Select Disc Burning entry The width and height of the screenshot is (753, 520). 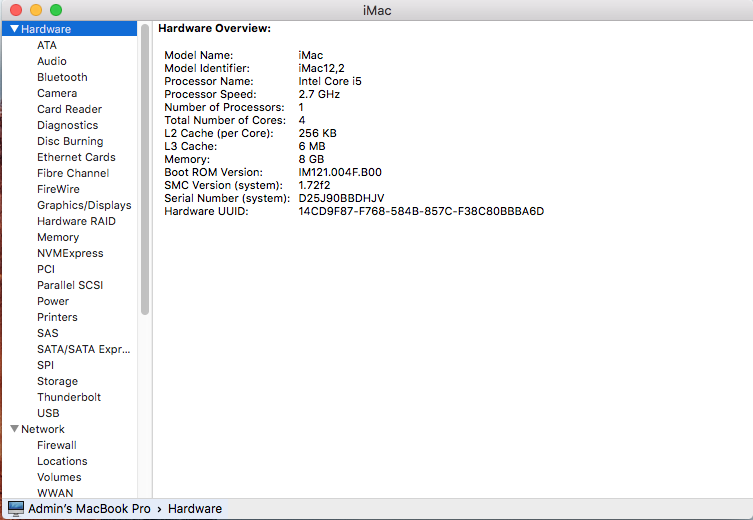pyautogui.click(x=70, y=141)
